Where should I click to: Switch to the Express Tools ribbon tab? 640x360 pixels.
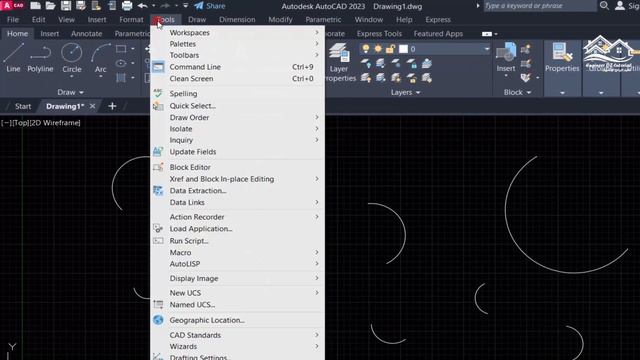[379, 34]
